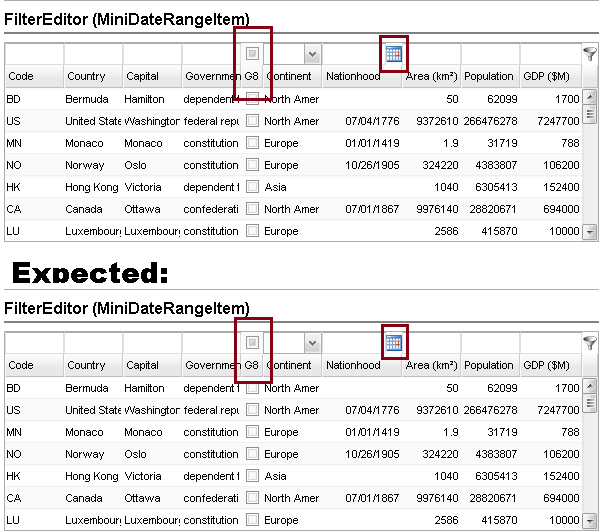Sort by Population header in bottom grid

tap(489, 366)
